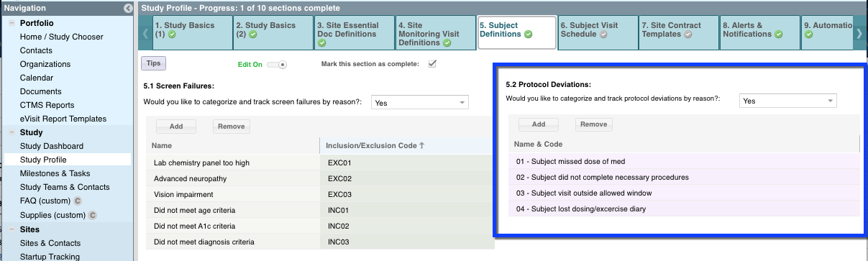
Task: Open Contacts in the navigation
Action: 36,50
